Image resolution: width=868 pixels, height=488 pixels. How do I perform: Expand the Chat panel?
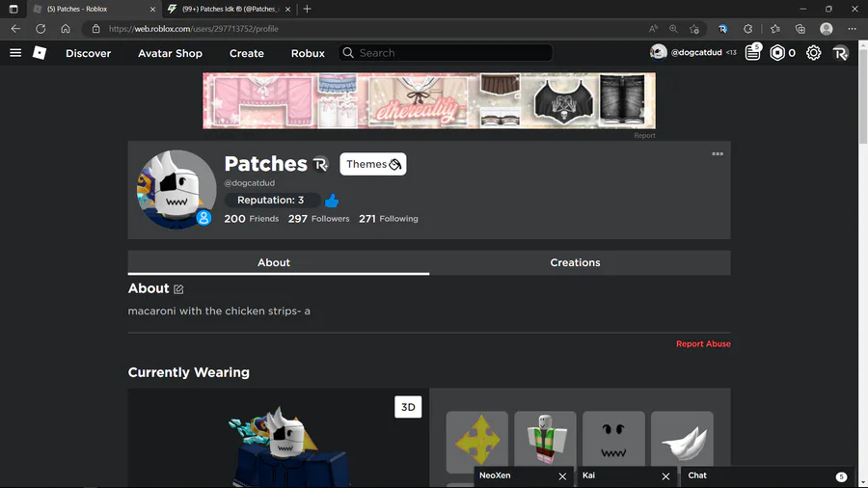pos(769,475)
